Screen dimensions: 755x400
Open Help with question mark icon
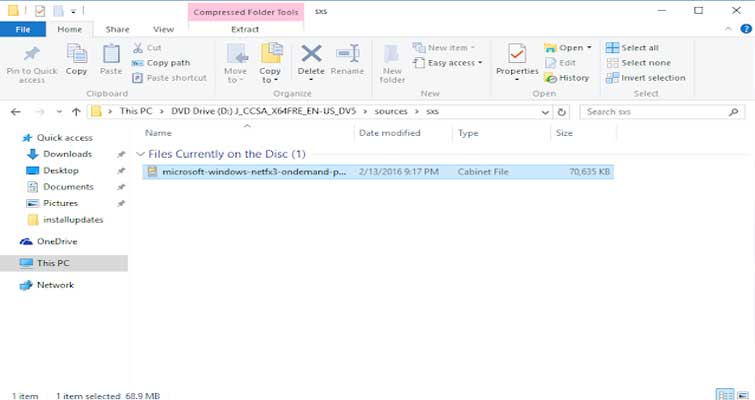pos(746,29)
